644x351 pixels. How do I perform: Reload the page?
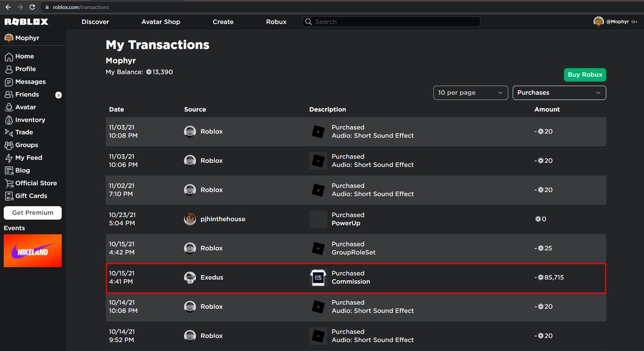click(32, 7)
